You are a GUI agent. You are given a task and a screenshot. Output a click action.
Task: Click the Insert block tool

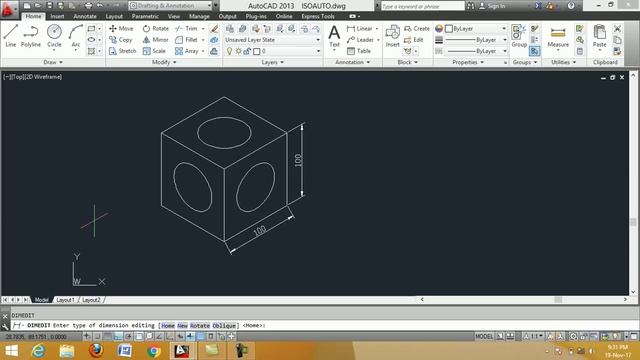click(393, 36)
